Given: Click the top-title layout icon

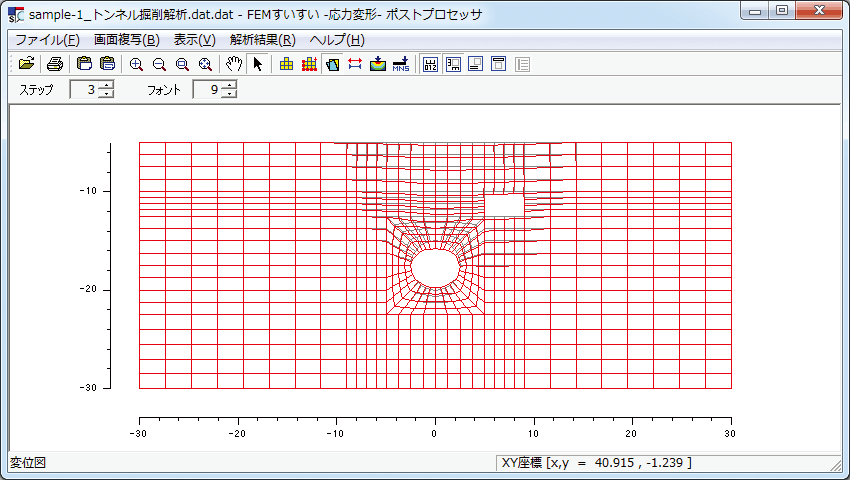Looking at the screenshot, I should coord(498,65).
